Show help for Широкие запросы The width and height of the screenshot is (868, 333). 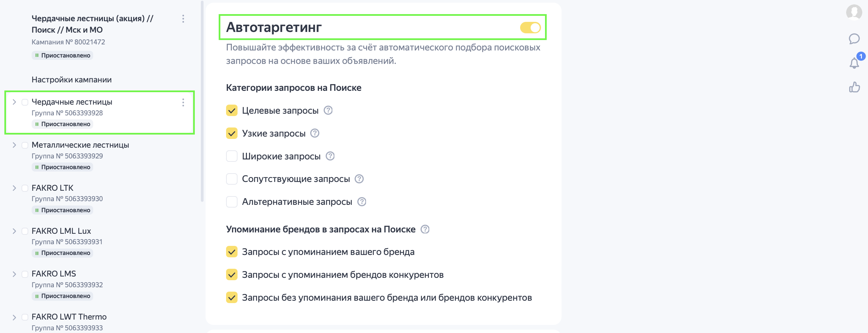330,156
